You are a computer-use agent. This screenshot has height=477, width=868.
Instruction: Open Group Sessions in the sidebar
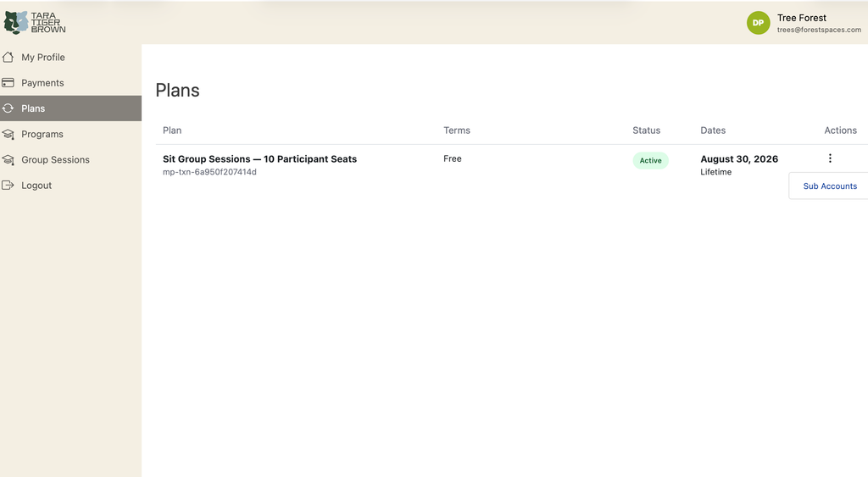coord(71,160)
